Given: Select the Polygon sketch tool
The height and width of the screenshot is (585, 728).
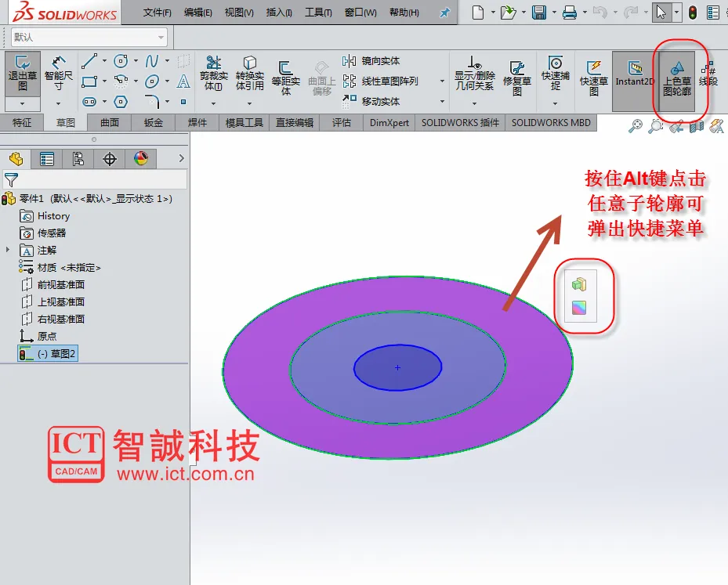Looking at the screenshot, I should pyautogui.click(x=121, y=102).
